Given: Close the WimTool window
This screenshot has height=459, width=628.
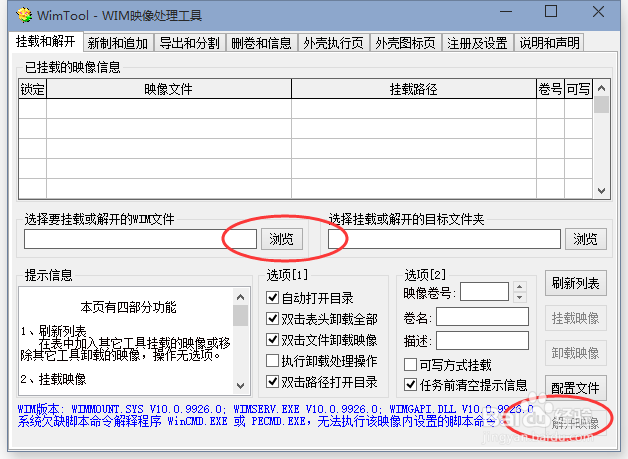Looking at the screenshot, I should [x=598, y=12].
